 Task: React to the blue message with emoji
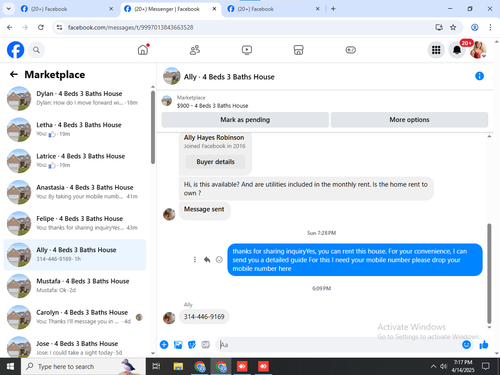[219, 259]
